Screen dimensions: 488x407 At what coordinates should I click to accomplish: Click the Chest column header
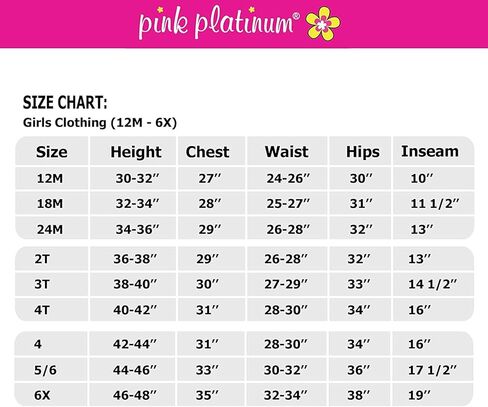click(207, 152)
